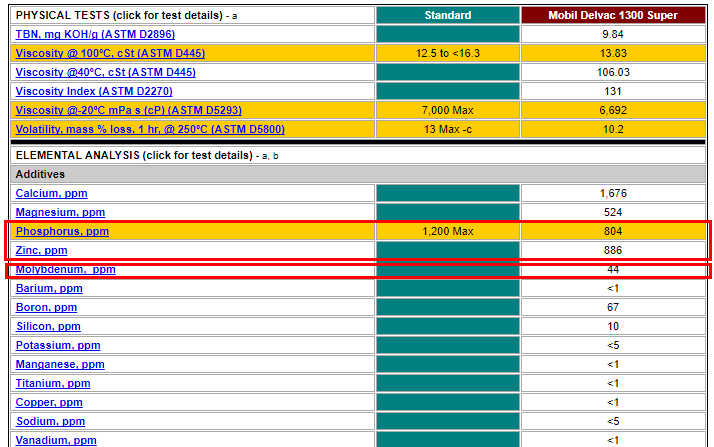Viewport: 714px width, 447px height.
Task: Select the Barium value <1
Action: pos(613,288)
